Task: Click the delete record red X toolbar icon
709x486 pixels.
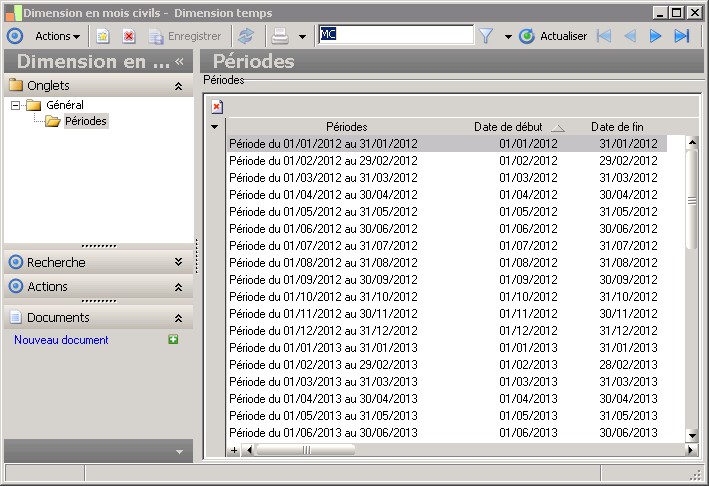Action: (129, 36)
